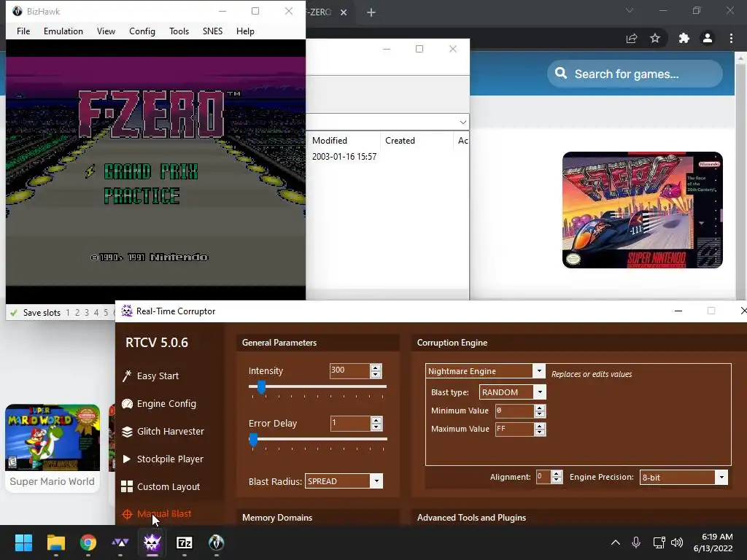Open the Stockpile Player panel
Viewport: 747px width, 560px height.
(163, 459)
